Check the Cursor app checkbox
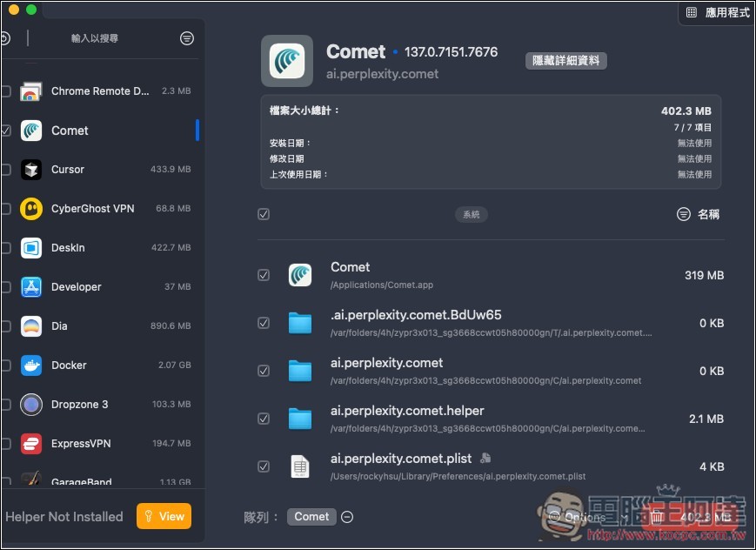The height and width of the screenshot is (550, 756). click(6, 170)
